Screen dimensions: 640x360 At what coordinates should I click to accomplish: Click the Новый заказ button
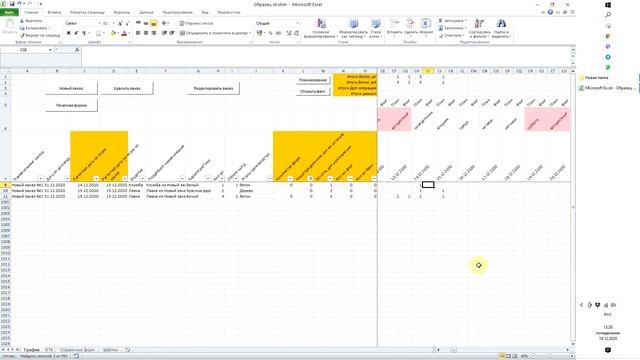click(71, 88)
